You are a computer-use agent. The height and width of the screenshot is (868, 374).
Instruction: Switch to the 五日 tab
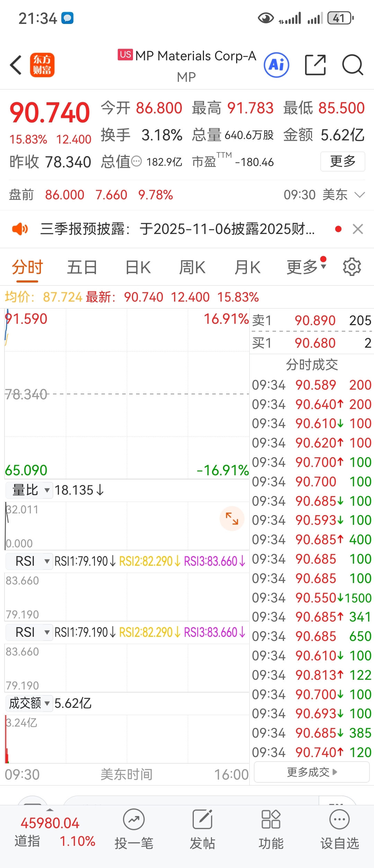pyautogui.click(x=82, y=268)
